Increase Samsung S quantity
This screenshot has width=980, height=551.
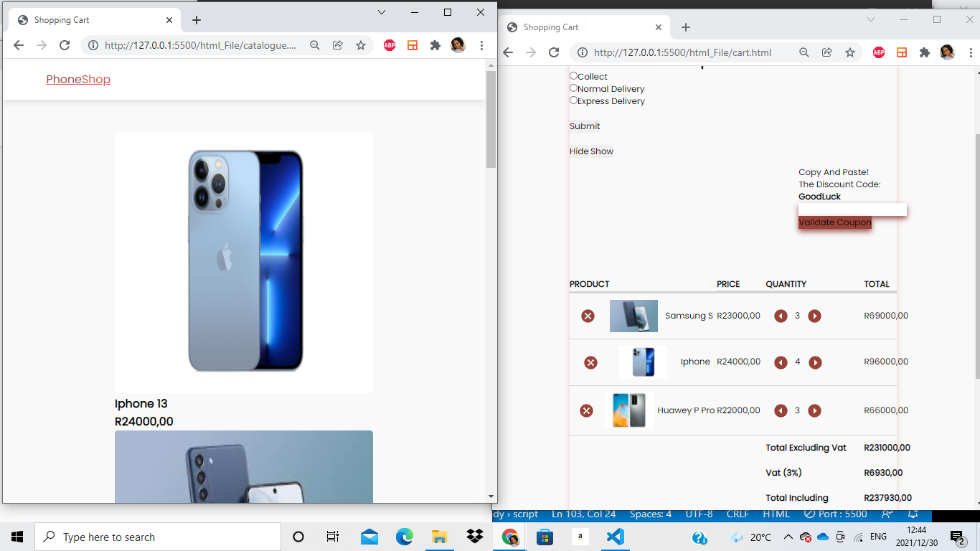[814, 316]
